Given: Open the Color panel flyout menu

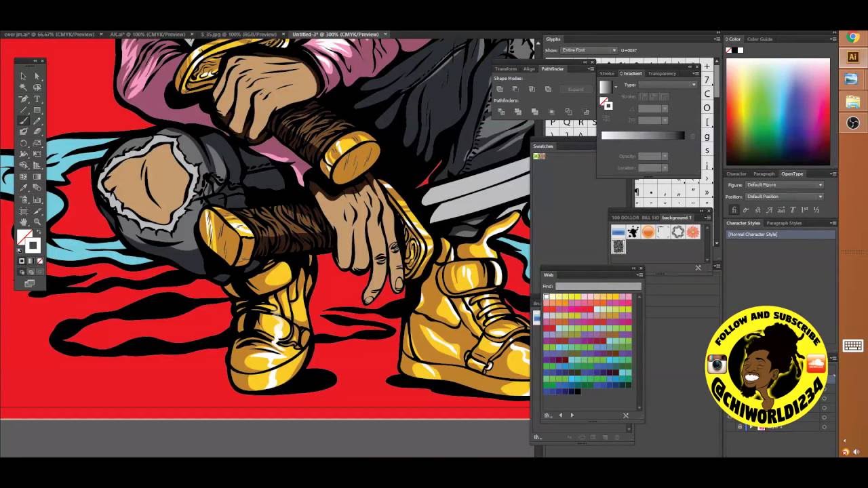Looking at the screenshot, I should pos(833,39).
